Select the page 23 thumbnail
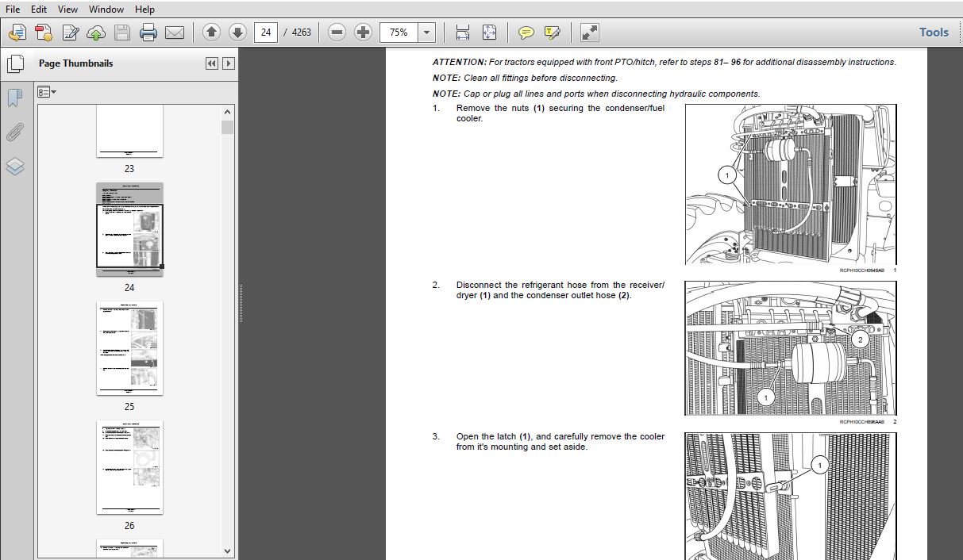The width and height of the screenshot is (963, 560). tap(129, 131)
